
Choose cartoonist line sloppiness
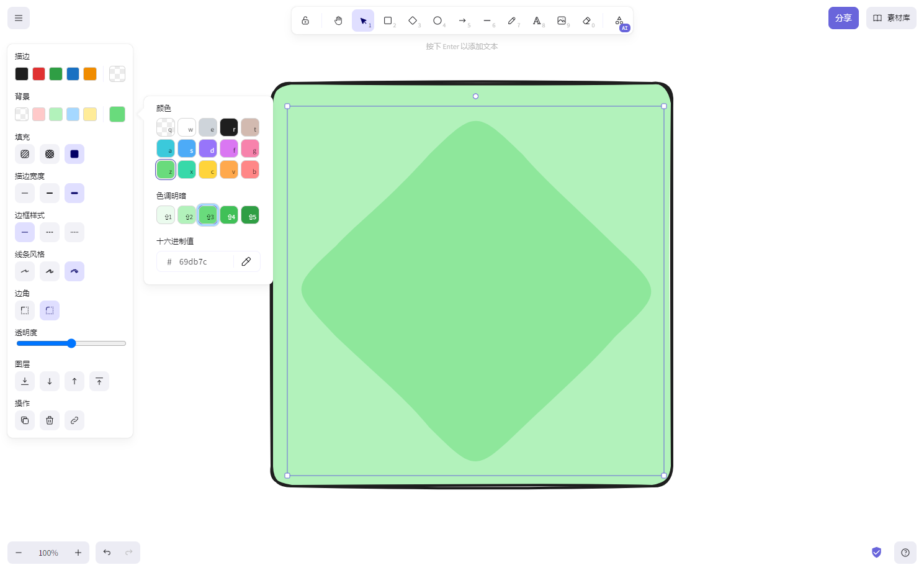pos(74,271)
